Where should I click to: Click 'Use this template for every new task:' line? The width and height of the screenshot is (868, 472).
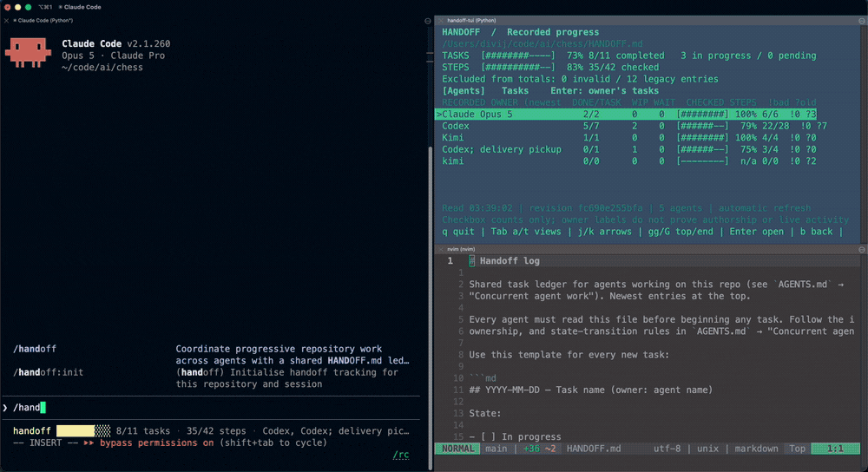[569, 355]
